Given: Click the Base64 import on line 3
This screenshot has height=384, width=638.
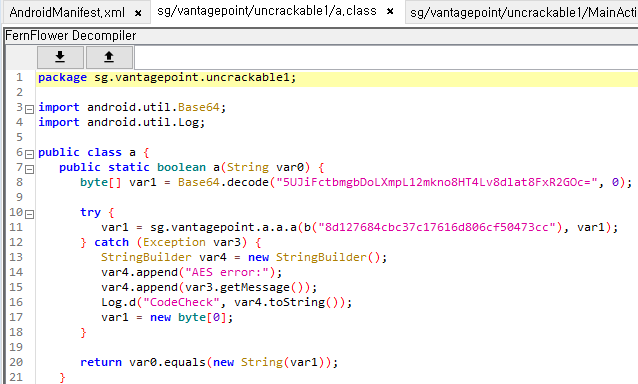Looking at the screenshot, I should [x=132, y=107].
